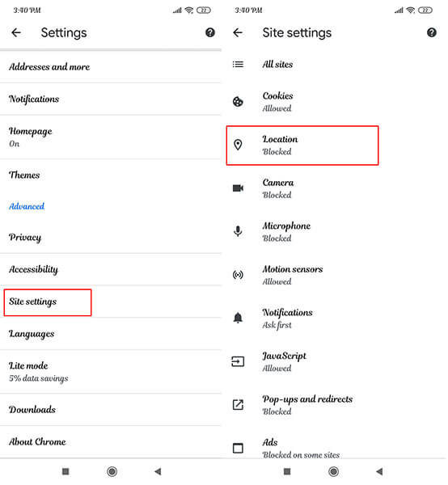Tap the Location pin icon

pyautogui.click(x=238, y=145)
